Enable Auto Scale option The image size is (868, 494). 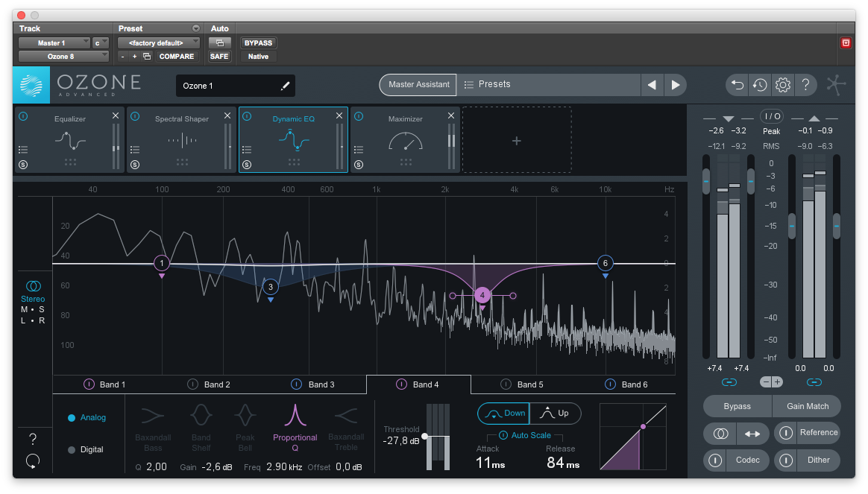[525, 435]
